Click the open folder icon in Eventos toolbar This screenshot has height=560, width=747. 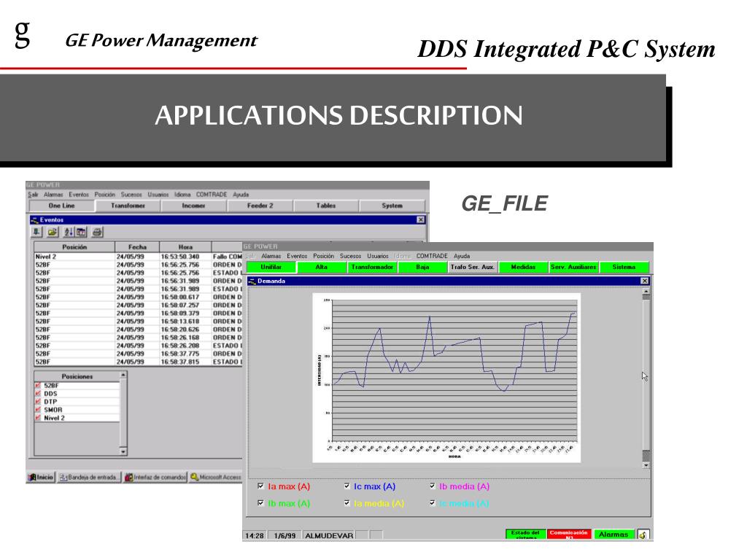(x=53, y=232)
